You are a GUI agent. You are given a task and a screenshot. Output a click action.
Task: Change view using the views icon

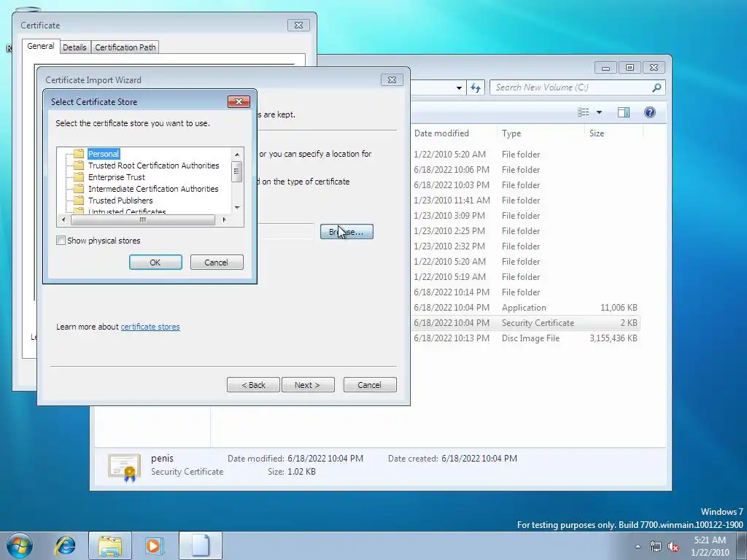(x=584, y=112)
